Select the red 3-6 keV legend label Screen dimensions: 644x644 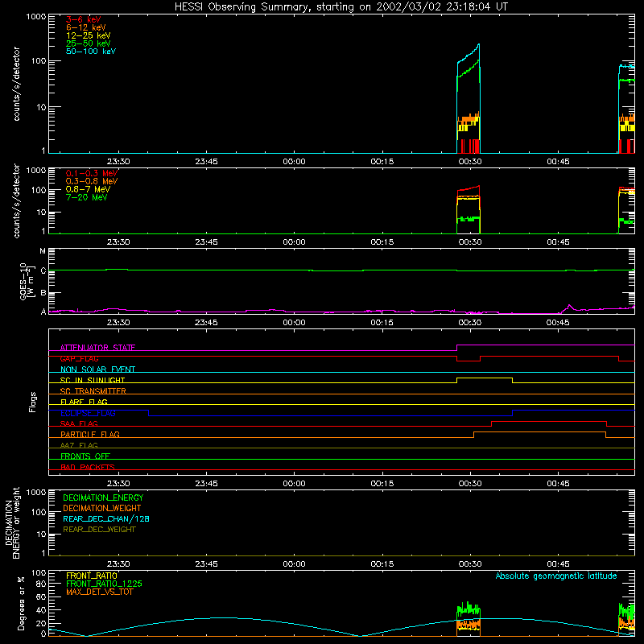(x=83, y=19)
